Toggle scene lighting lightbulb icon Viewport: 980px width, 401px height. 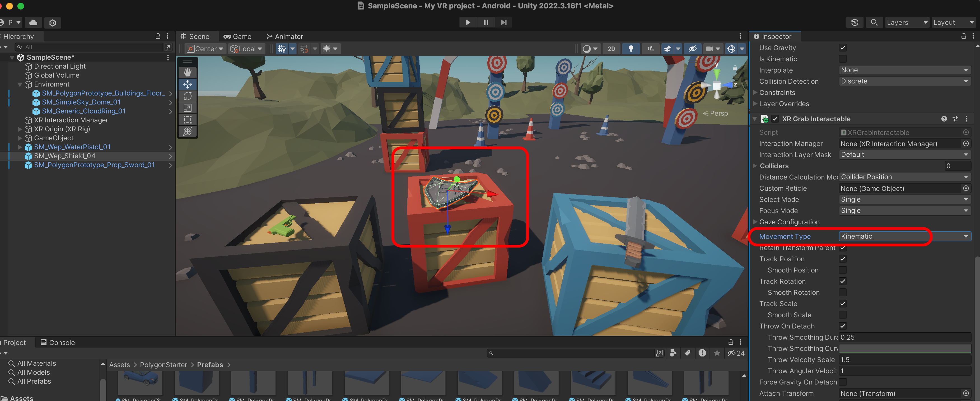point(631,49)
